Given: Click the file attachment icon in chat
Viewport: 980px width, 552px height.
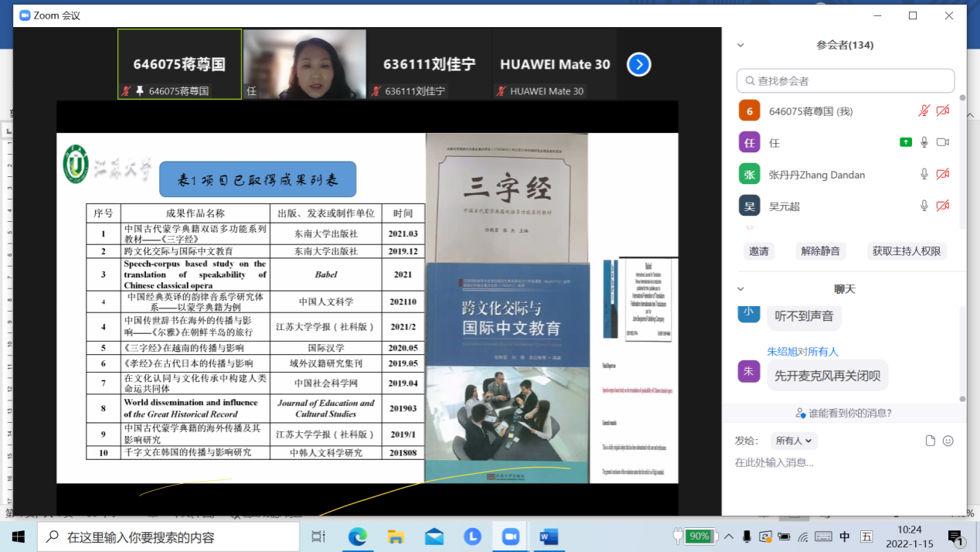Looking at the screenshot, I should click(x=931, y=441).
